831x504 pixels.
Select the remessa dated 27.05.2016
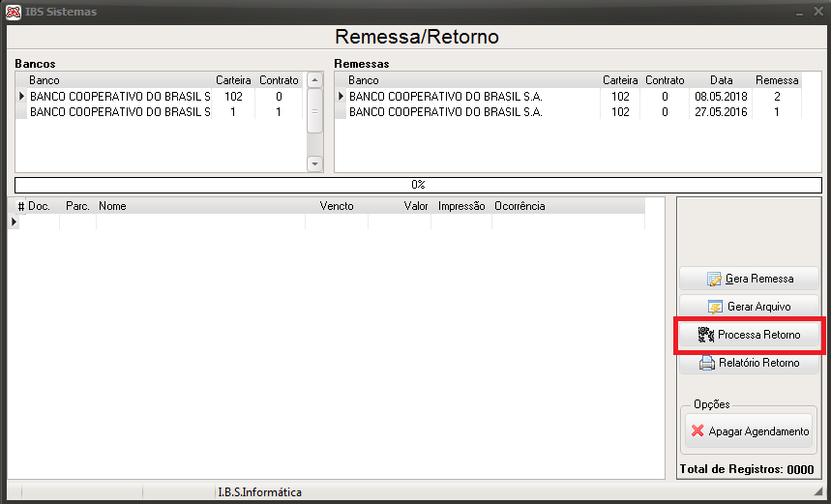point(568,112)
